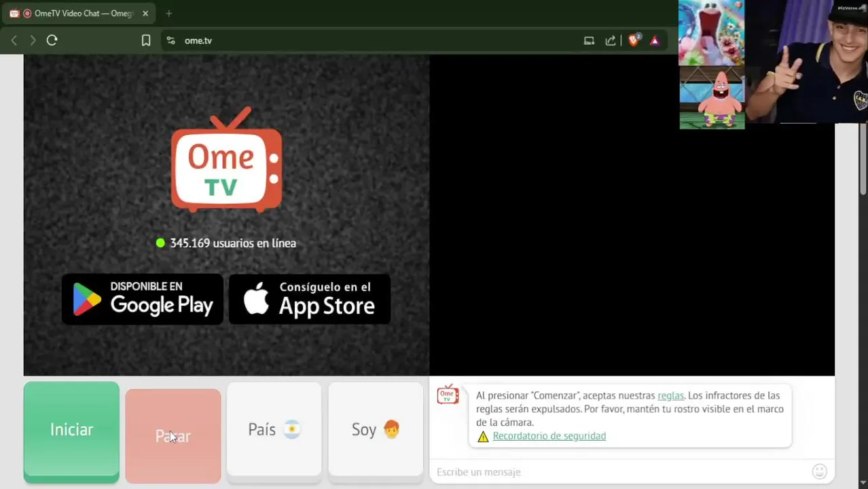The height and width of the screenshot is (489, 868).
Task: Click the 345.169 usuarios en línea text
Action: pos(233,243)
